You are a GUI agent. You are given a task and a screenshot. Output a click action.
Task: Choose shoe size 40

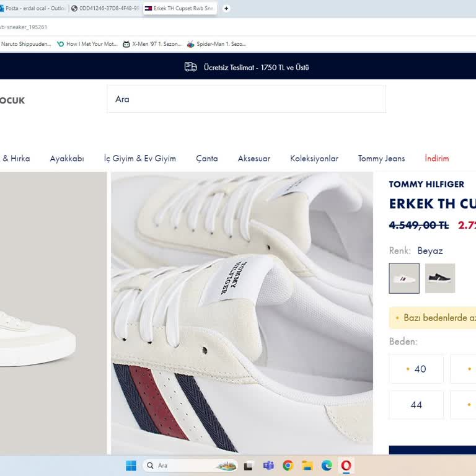(x=416, y=369)
